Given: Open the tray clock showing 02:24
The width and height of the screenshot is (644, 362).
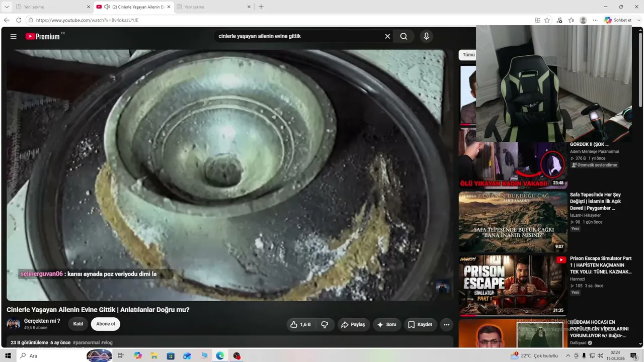Looking at the screenshot, I should pos(615,356).
